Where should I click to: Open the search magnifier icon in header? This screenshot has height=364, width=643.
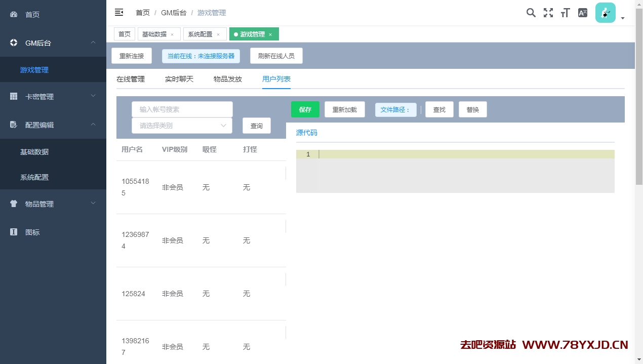(x=531, y=13)
